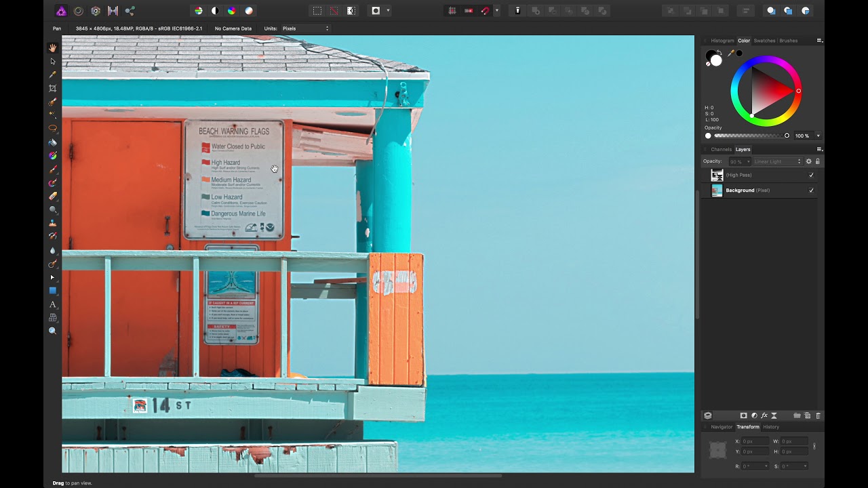Screen dimensions: 868x488
Task: Select the Mesh Warp tool
Action: pos(52,317)
